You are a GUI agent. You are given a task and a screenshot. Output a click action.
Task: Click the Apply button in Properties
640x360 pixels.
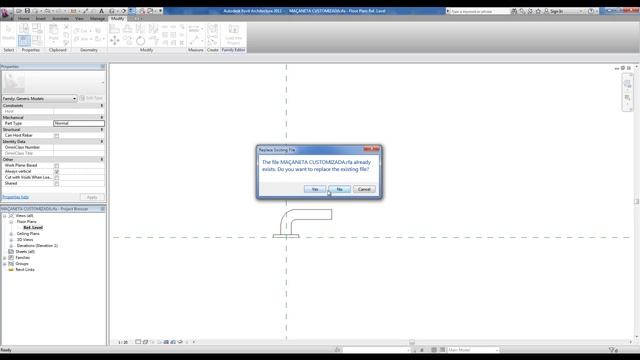click(x=92, y=198)
